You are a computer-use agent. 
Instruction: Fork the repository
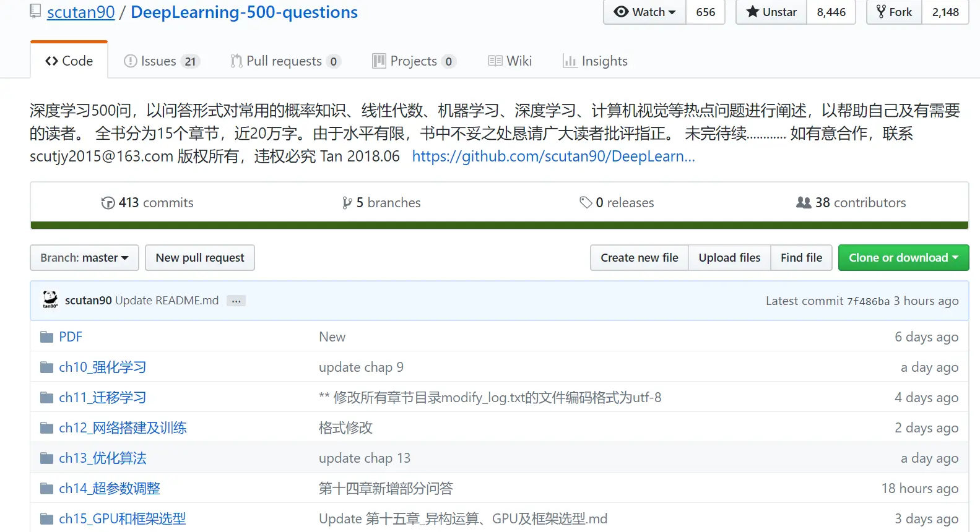point(894,12)
